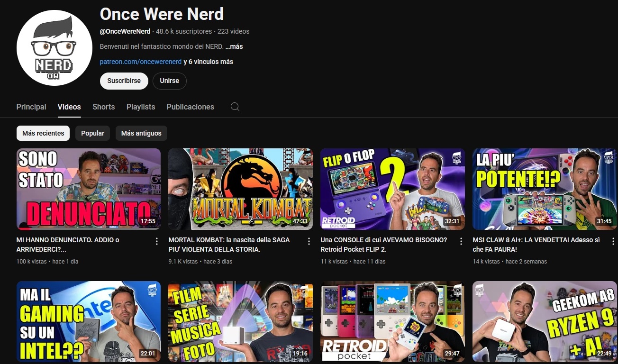The height and width of the screenshot is (364, 618).
Task: Switch to the Principal tab
Action: pyautogui.click(x=31, y=107)
